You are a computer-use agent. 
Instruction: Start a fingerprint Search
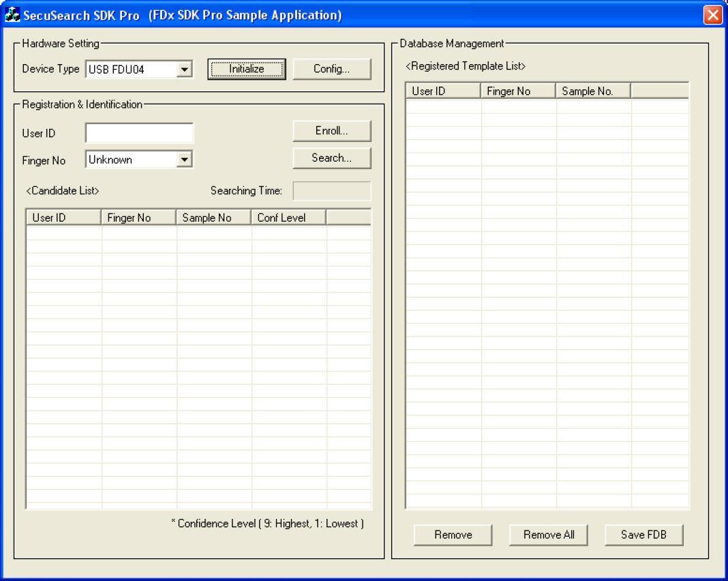tap(331, 158)
